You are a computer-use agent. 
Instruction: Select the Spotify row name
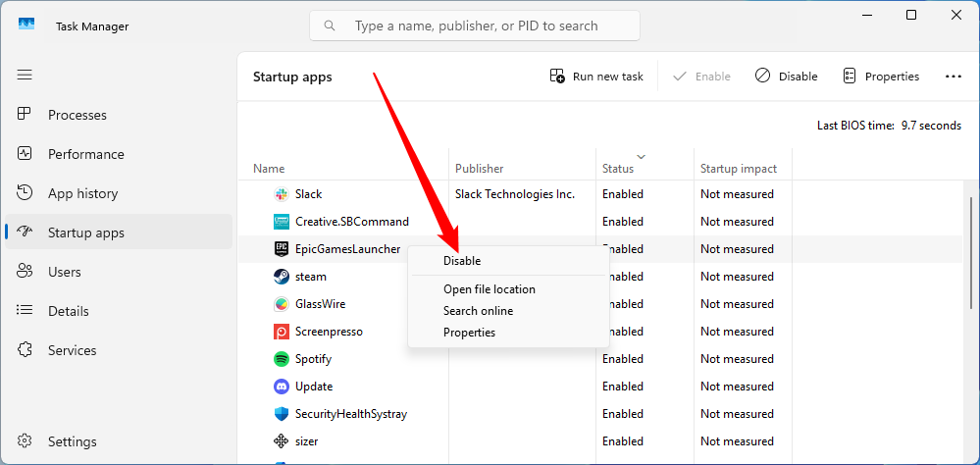coord(313,359)
